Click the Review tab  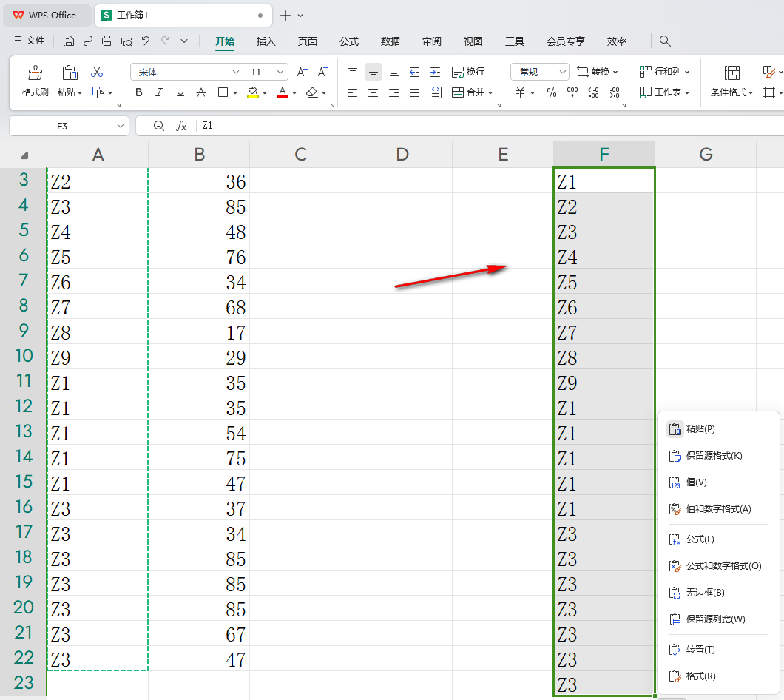click(431, 41)
